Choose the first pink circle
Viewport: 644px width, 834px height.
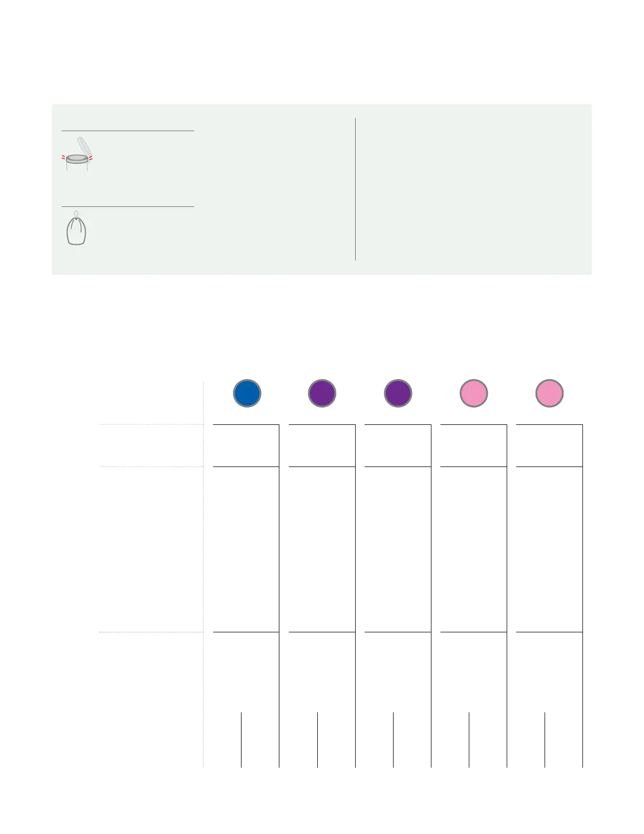(x=474, y=393)
